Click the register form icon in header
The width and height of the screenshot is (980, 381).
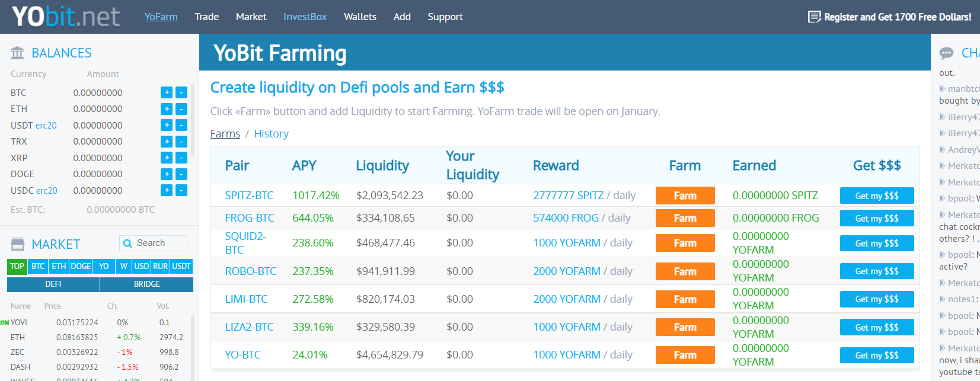click(815, 17)
